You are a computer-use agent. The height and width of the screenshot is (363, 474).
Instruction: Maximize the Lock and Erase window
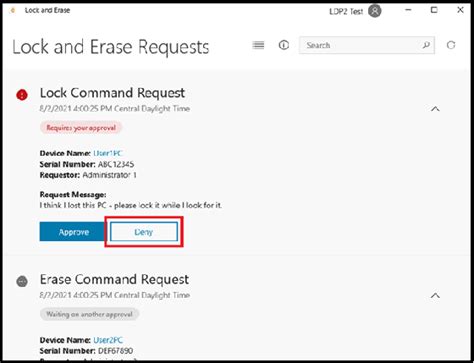(x=434, y=10)
